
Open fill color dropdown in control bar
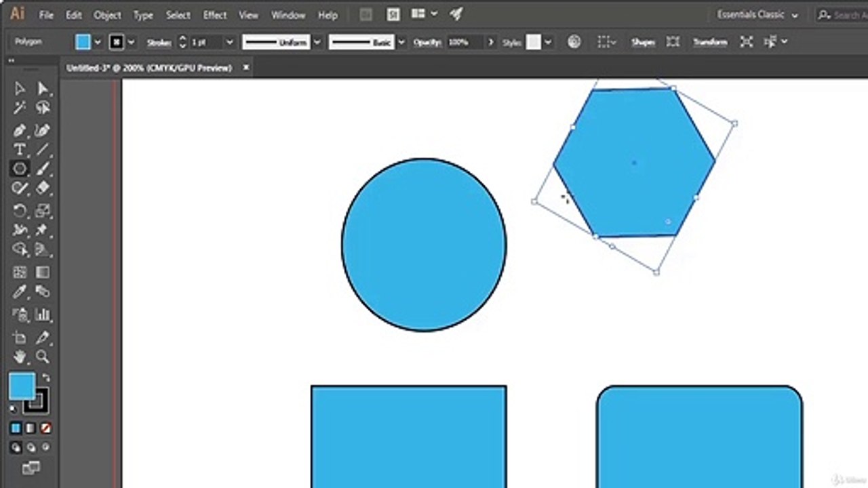[x=98, y=42]
